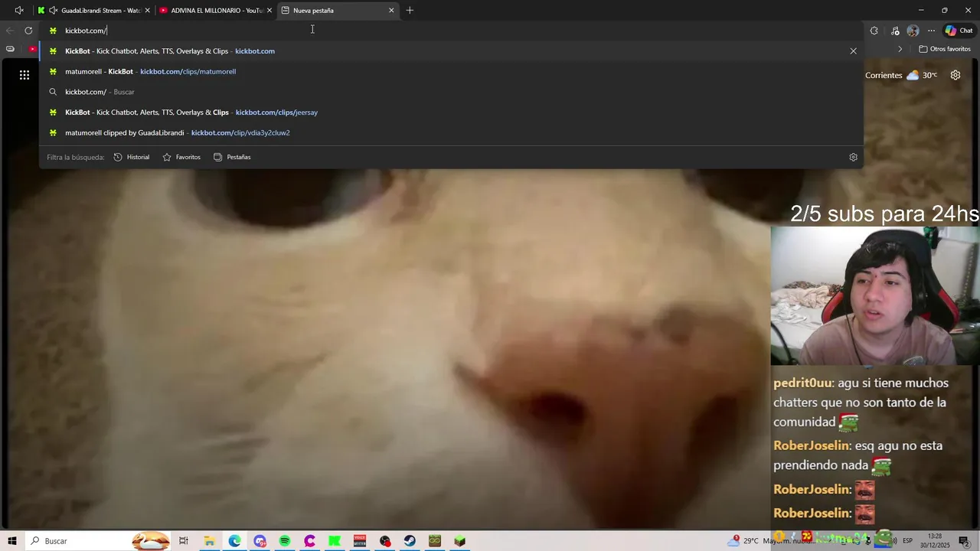
Task: Open Task View in taskbar
Action: [x=184, y=541]
